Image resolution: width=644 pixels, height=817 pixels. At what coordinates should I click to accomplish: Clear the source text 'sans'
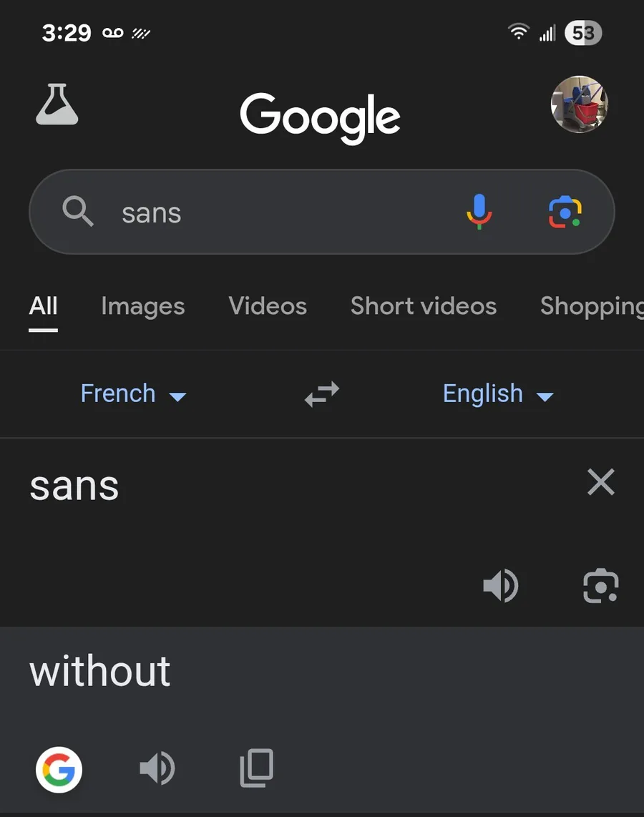coord(601,481)
